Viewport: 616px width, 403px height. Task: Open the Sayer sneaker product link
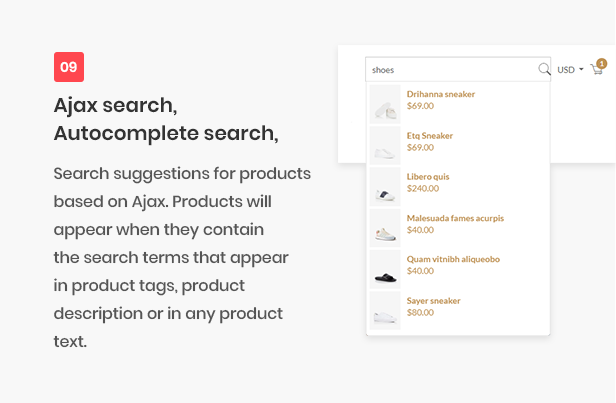pyautogui.click(x=433, y=301)
